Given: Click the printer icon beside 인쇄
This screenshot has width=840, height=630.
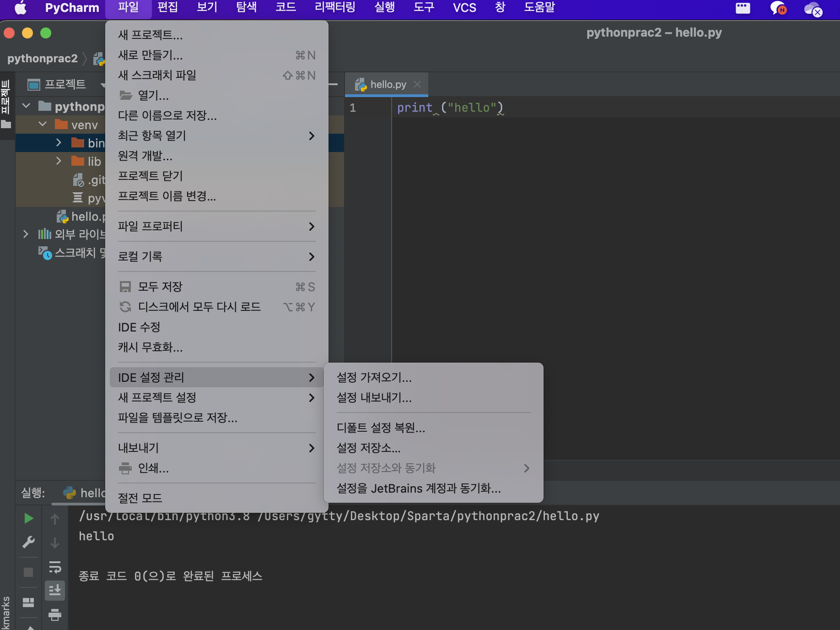Looking at the screenshot, I should click(x=125, y=468).
